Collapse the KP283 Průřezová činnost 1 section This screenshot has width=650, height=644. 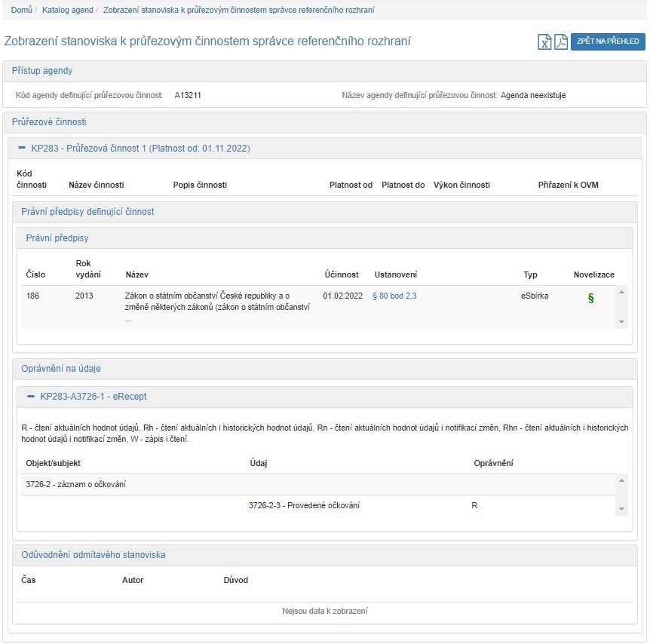22,149
